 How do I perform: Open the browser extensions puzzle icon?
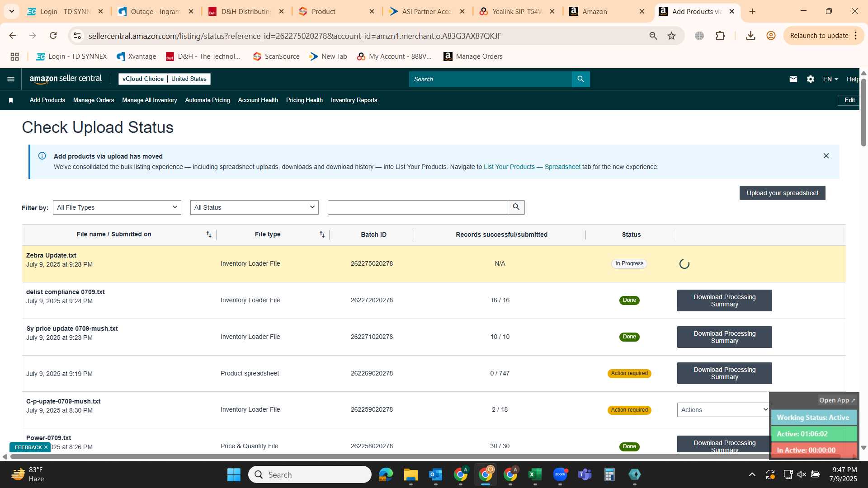[720, 36]
